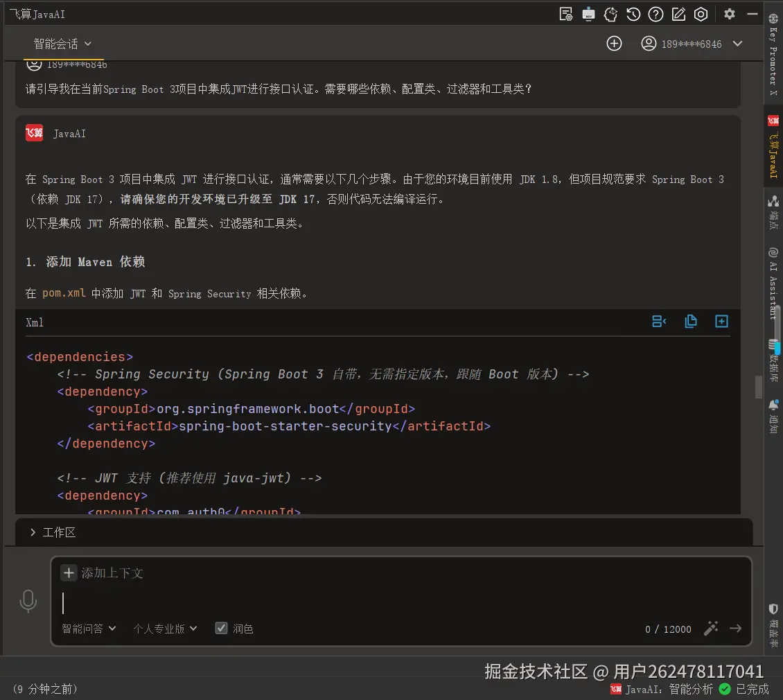The image size is (783, 700).
Task: Activate the microphone voice input
Action: point(28,601)
